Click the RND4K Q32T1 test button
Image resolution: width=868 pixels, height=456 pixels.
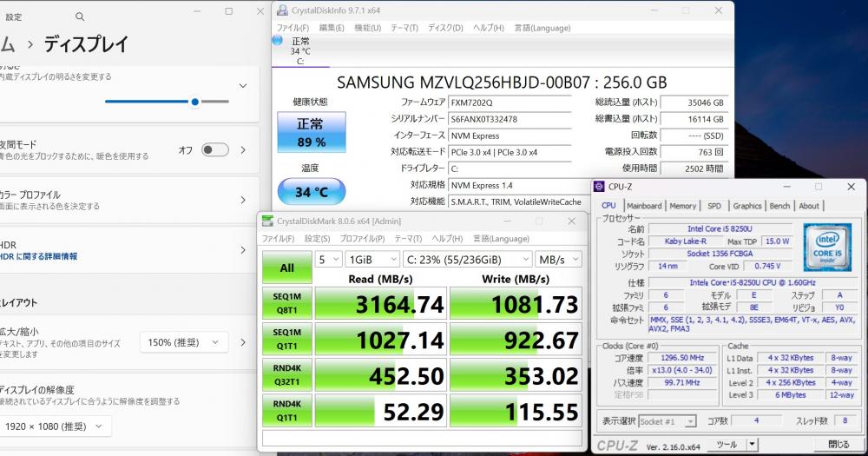click(286, 374)
